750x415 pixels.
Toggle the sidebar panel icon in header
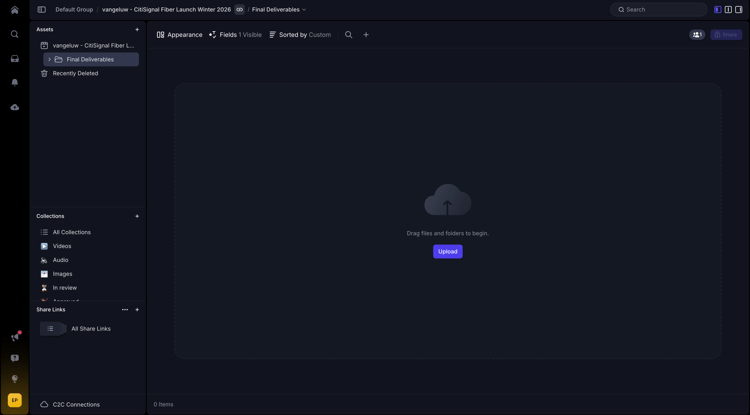coord(42,10)
